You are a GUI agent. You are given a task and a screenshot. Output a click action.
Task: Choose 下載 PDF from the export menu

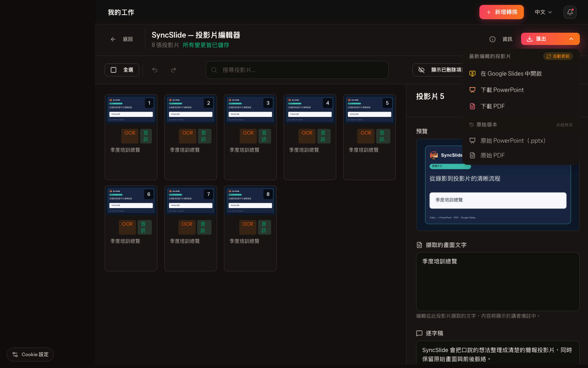(521, 106)
